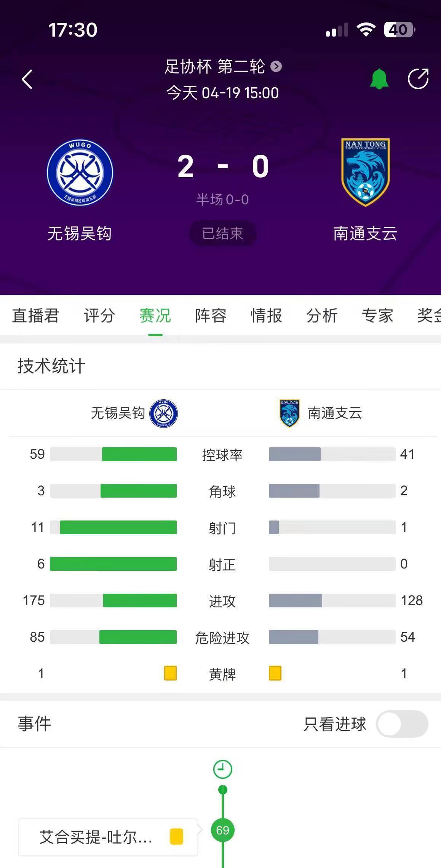Toggle the 只看进球 switch
Screen dimensions: 441x868
coord(402,724)
